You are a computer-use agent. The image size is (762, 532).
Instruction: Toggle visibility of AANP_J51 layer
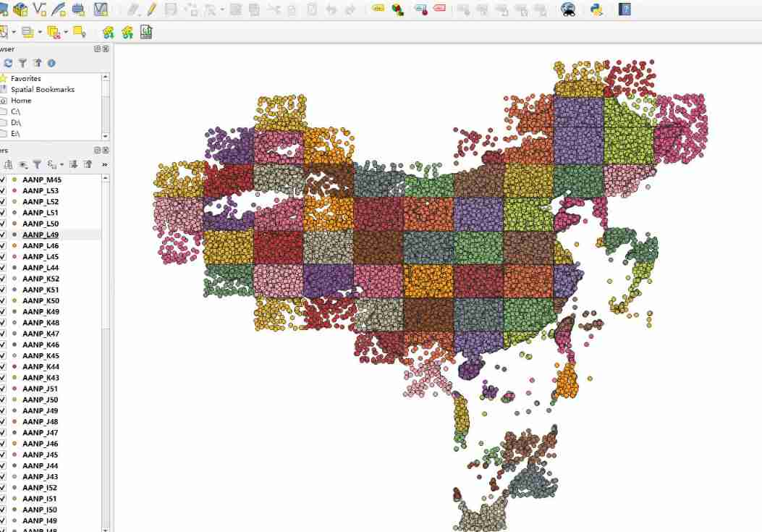2,389
